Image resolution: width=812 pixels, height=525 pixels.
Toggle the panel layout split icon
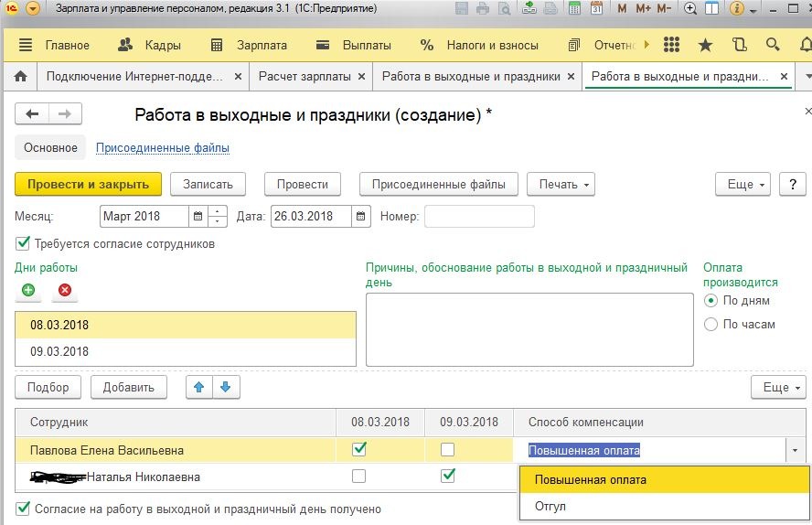tap(712, 8)
